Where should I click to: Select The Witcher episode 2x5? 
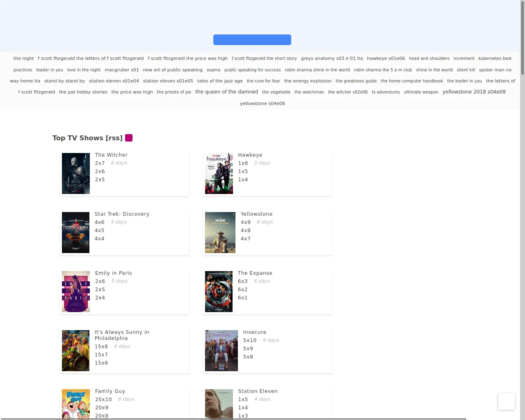pos(100,180)
